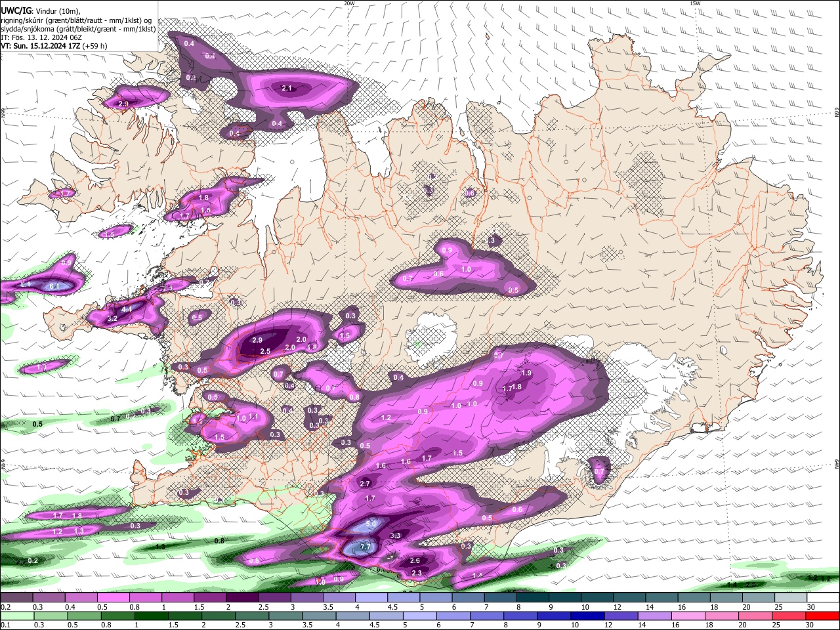Screen dimensions: 840x630
Task: Click the '3.3' precipitation value near the south coast
Action: pyautogui.click(x=396, y=536)
